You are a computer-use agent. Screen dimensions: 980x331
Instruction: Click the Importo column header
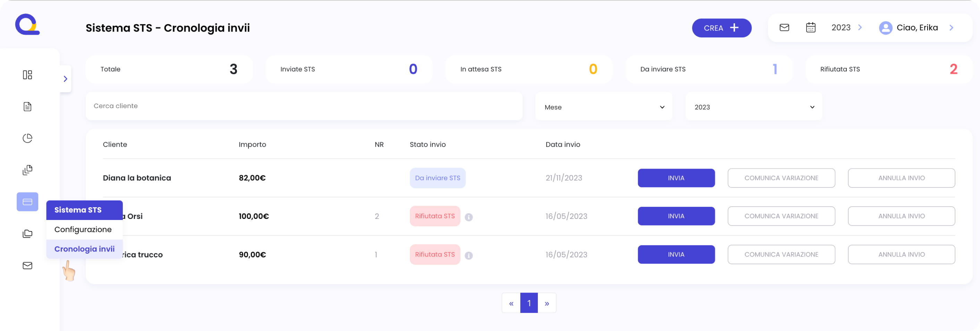tap(252, 144)
